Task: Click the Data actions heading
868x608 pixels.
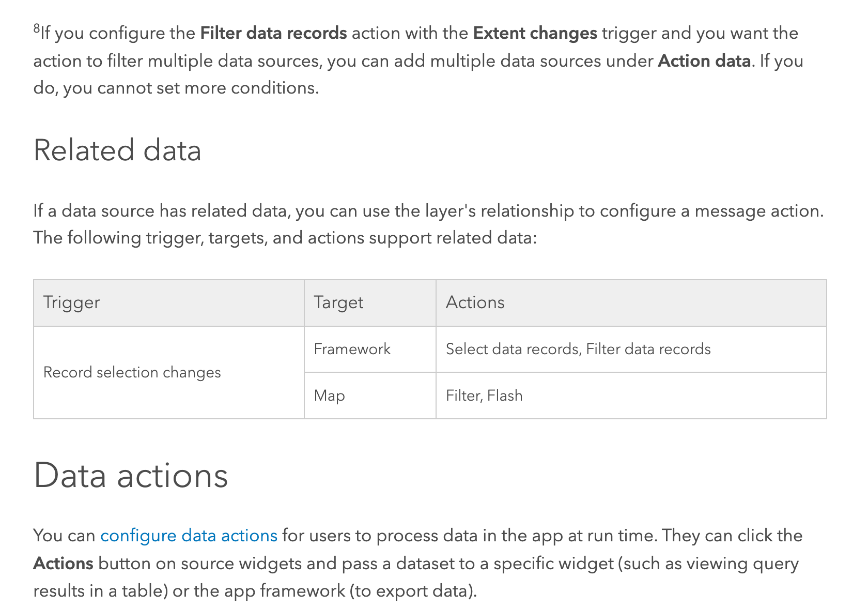Action: pos(131,476)
